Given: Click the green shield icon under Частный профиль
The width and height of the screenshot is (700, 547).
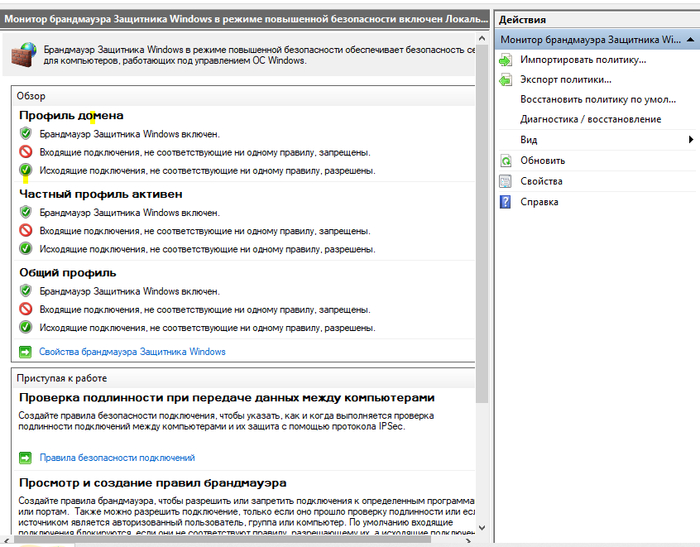Looking at the screenshot, I should [26, 212].
